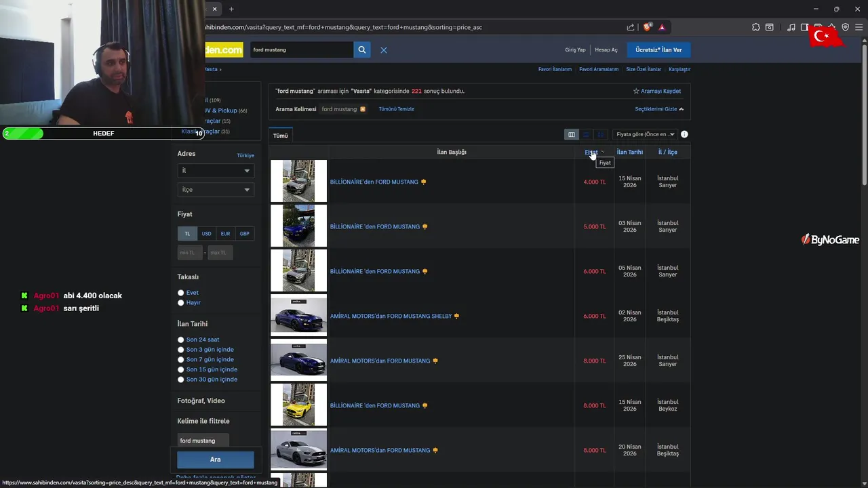Select Son 3 gün içinde filter

(x=181, y=350)
